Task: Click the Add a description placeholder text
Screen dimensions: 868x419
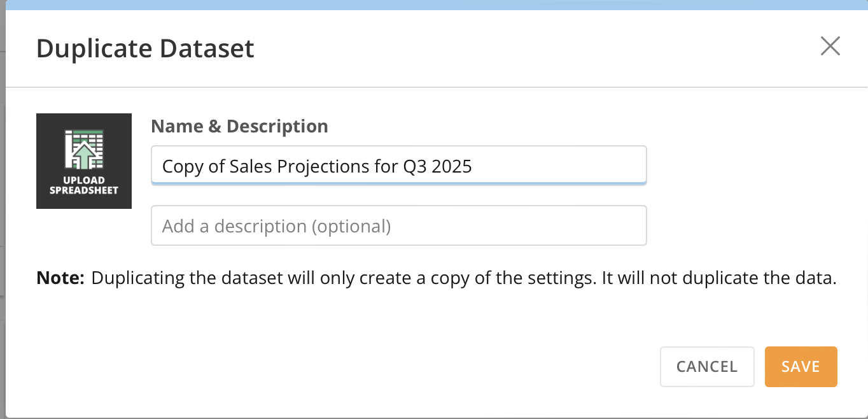Action: click(276, 226)
